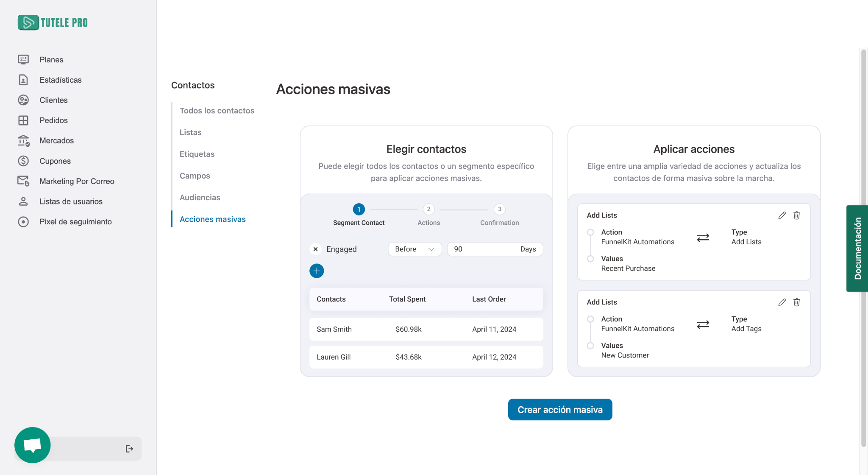This screenshot has height=475, width=868.
Task: Click the Planes sidebar icon
Action: tap(23, 59)
